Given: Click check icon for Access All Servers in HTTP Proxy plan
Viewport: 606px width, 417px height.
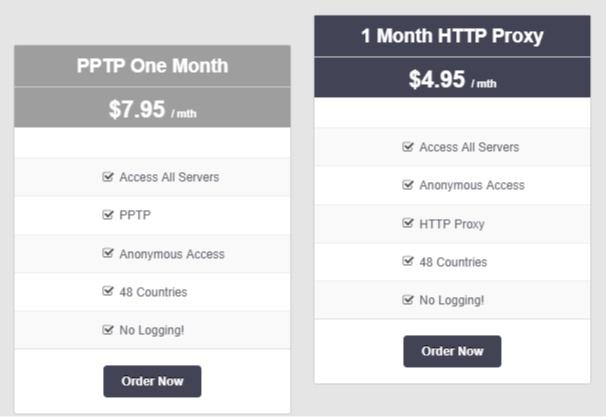Looking at the screenshot, I should pyautogui.click(x=408, y=146).
